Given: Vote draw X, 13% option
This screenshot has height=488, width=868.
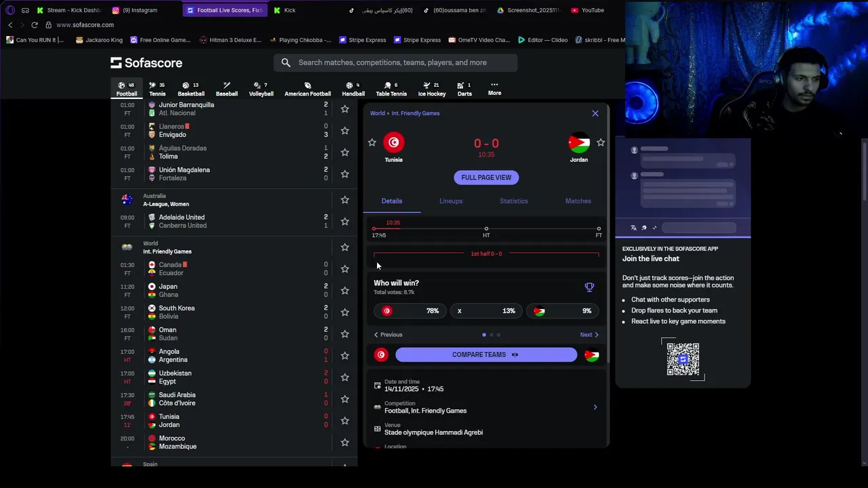Looking at the screenshot, I should click(x=486, y=311).
